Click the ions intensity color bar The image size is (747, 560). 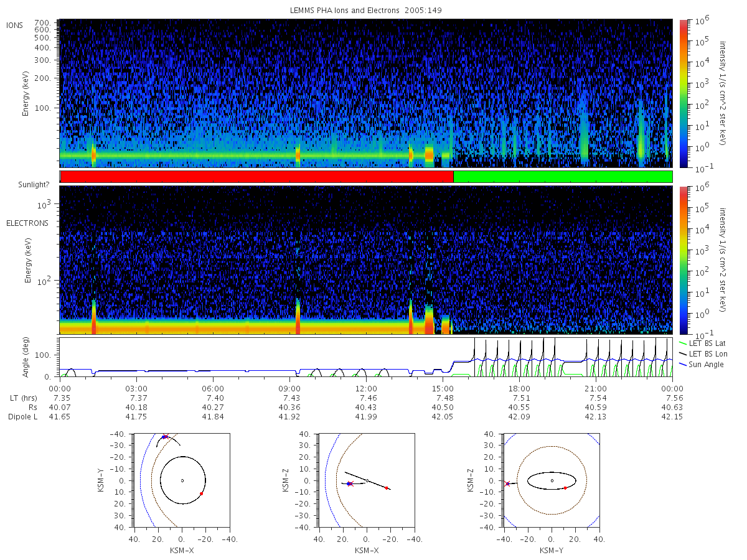pyautogui.click(x=684, y=93)
